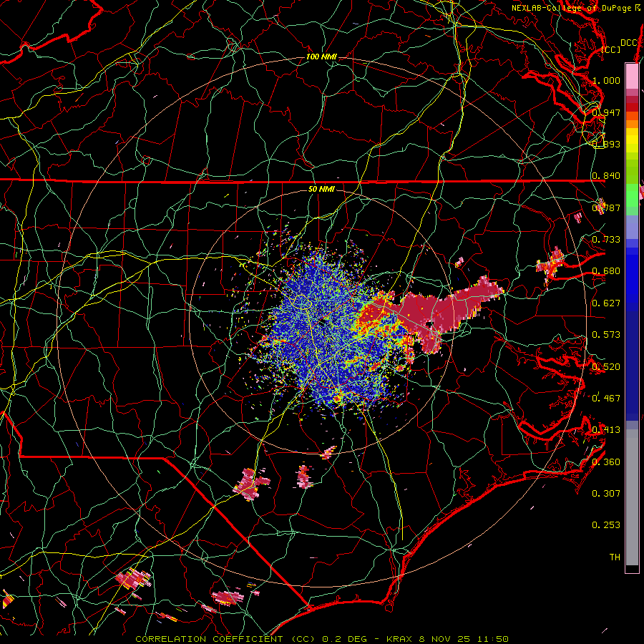The height and width of the screenshot is (644, 644).
Task: Select the 0.627 legend value
Action: pyautogui.click(x=606, y=303)
